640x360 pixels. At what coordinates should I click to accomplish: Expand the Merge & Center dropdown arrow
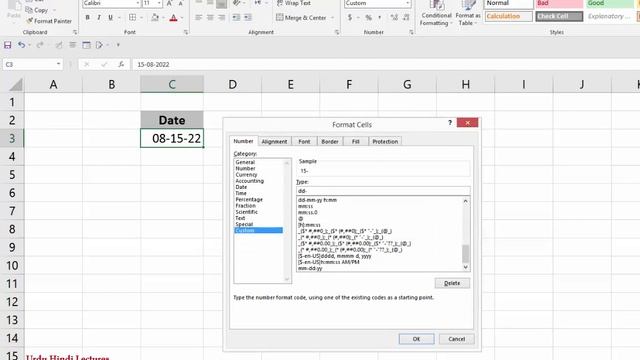click(332, 18)
